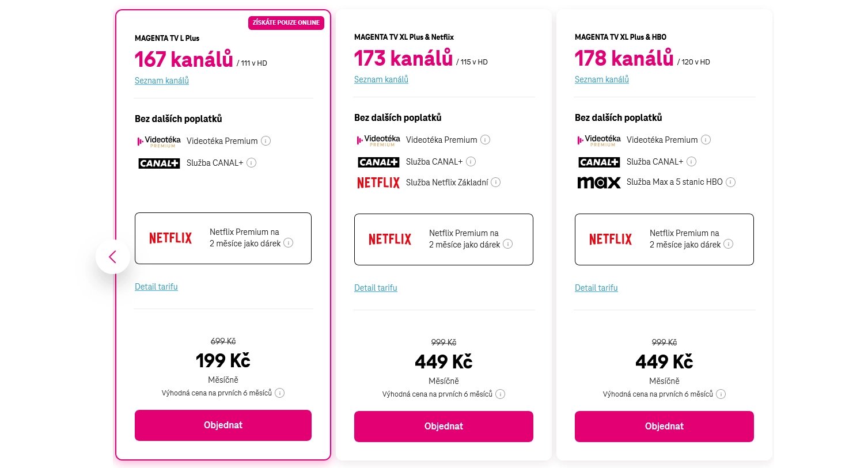Image resolution: width=868 pixels, height=468 pixels.
Task: Click the Max logo in the HBO card
Action: 599,182
